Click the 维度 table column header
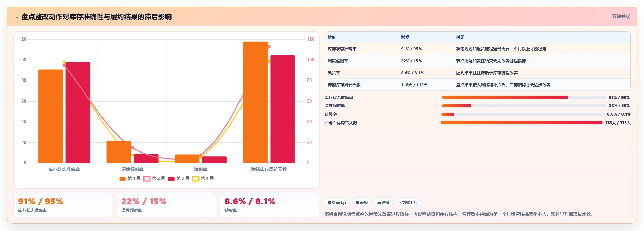644x231 pixels. (332, 38)
